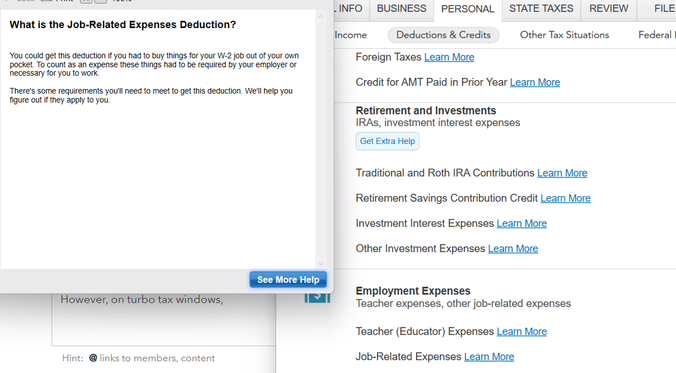The image size is (676, 373).
Task: Switch to the STATE TAXES tab
Action: (541, 9)
